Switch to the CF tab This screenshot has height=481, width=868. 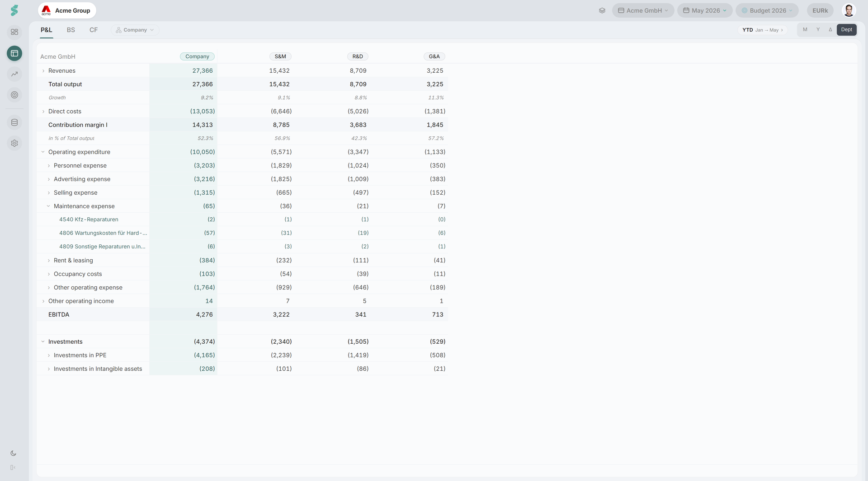click(94, 30)
